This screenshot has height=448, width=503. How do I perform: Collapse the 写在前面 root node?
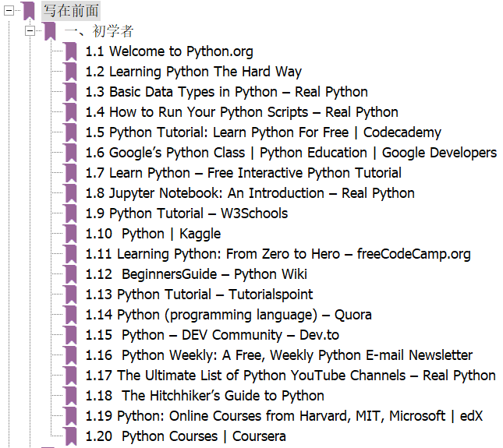click(9, 11)
